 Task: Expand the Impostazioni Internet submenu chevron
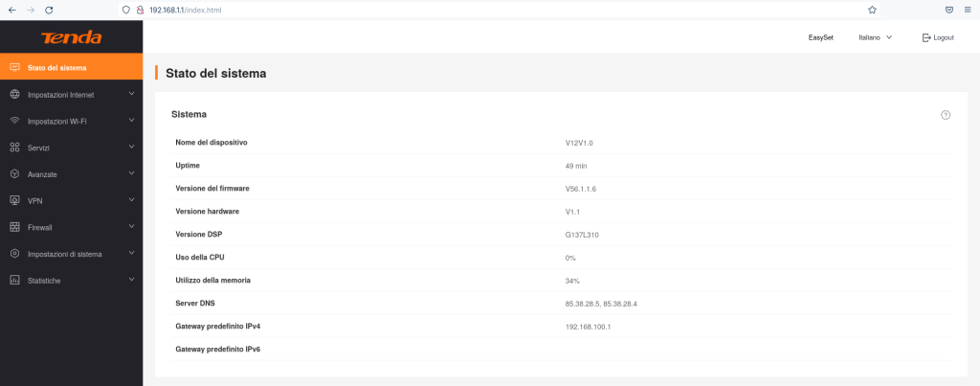coord(131,94)
